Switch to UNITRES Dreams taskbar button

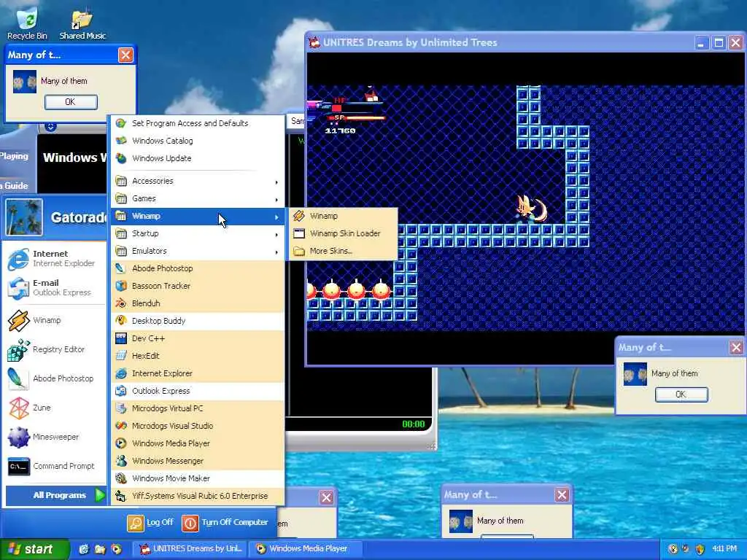click(x=190, y=548)
